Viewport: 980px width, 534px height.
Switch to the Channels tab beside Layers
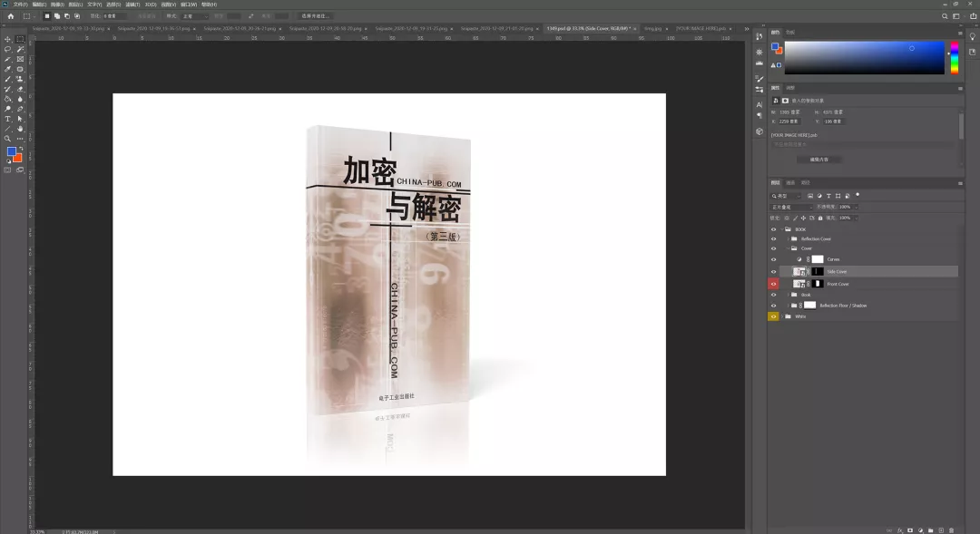(790, 183)
